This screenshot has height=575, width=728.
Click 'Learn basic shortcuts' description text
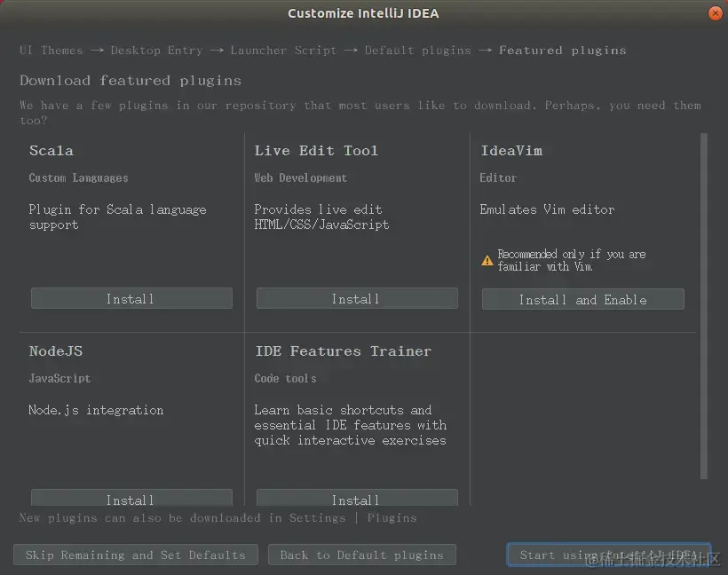(351, 425)
